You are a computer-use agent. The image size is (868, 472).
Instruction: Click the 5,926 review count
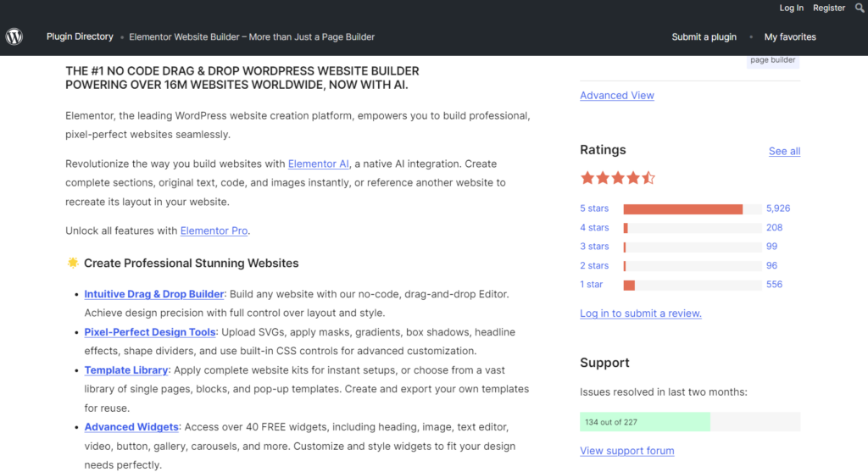[x=778, y=208]
